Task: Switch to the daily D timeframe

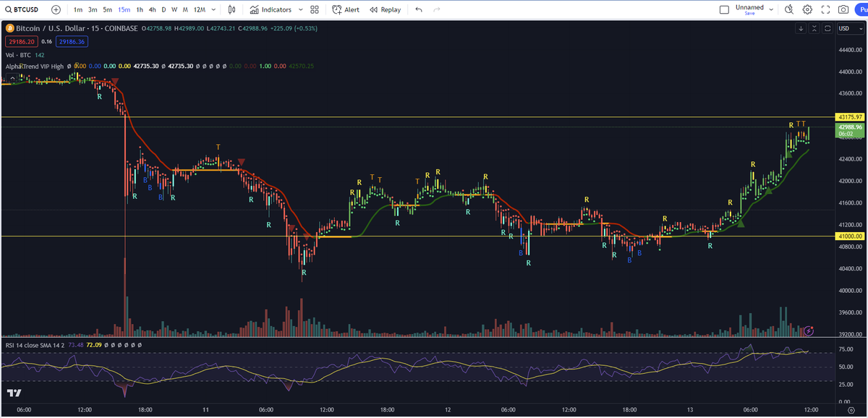Action: pos(163,9)
